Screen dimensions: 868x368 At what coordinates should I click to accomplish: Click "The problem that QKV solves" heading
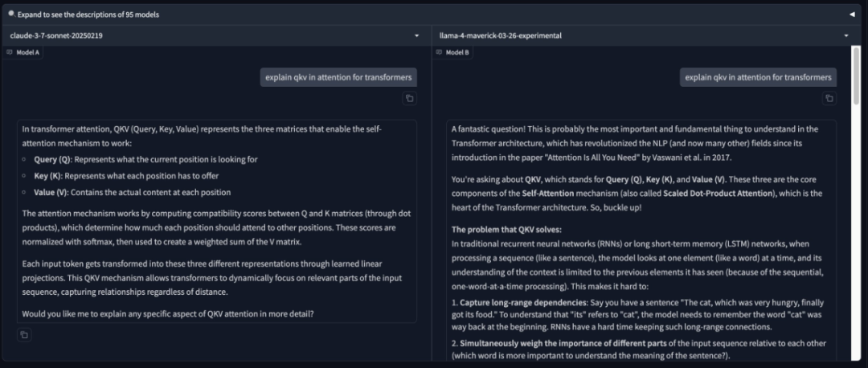[x=506, y=230]
